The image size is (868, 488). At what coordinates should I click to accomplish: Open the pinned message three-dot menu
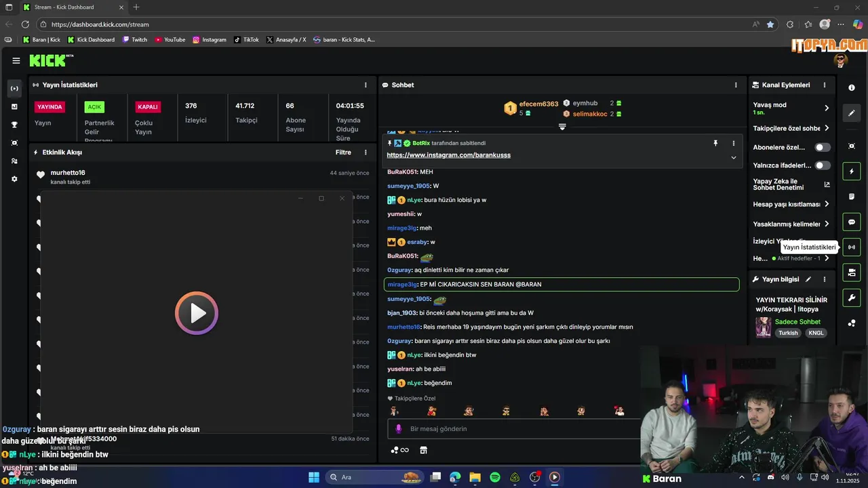pos(733,143)
